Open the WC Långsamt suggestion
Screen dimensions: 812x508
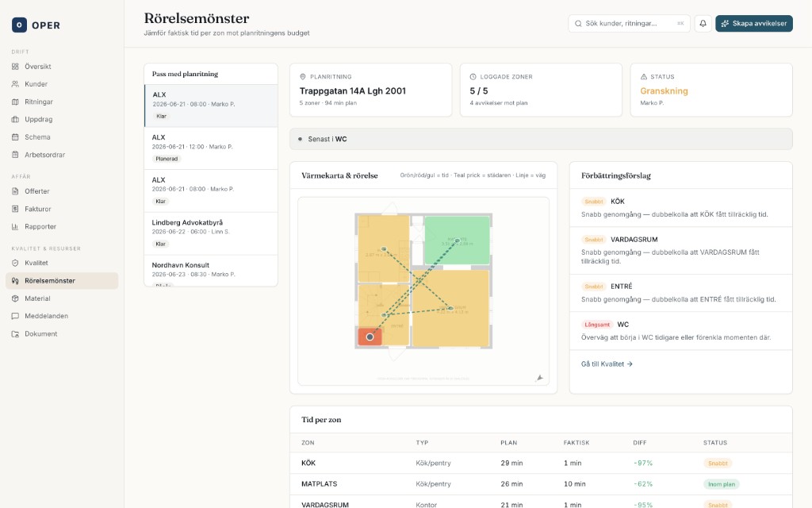pos(680,331)
